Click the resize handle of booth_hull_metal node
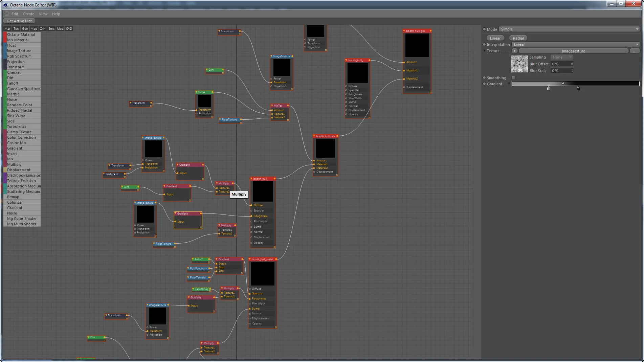 pyautogui.click(x=276, y=327)
